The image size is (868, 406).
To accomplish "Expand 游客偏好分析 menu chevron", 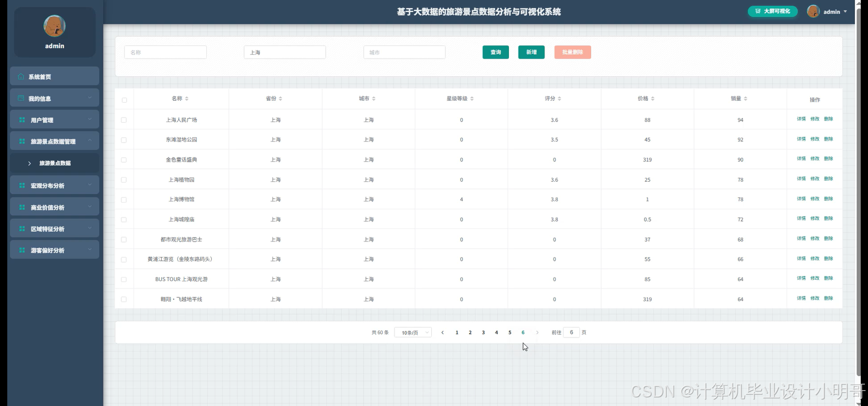I will [90, 249].
